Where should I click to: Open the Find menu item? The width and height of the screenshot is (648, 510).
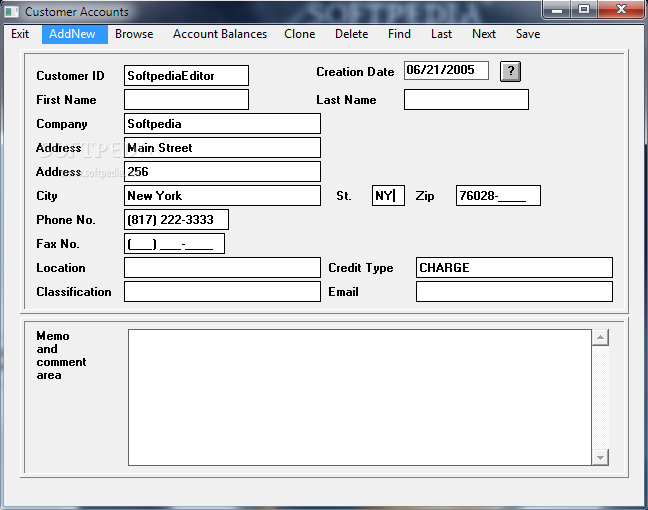click(399, 34)
